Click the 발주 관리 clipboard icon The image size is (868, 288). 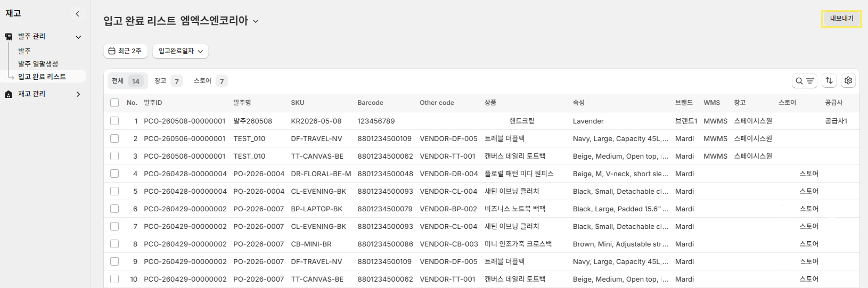click(x=9, y=37)
